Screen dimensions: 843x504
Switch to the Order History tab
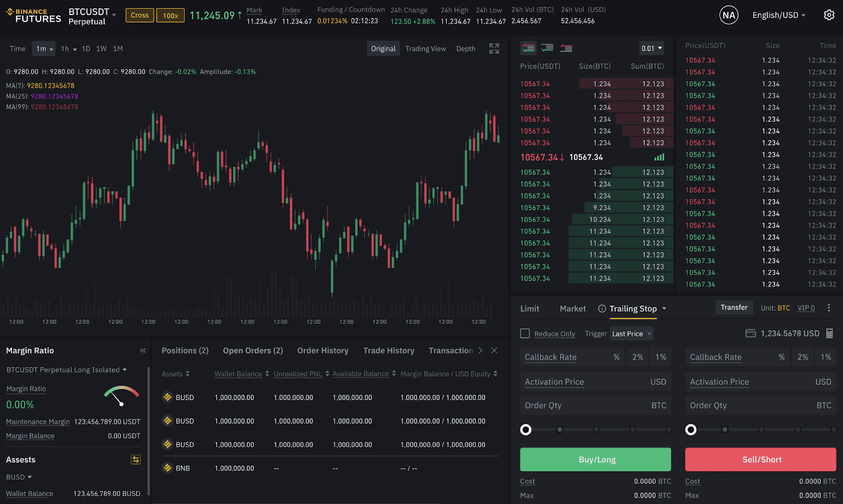pyautogui.click(x=323, y=350)
